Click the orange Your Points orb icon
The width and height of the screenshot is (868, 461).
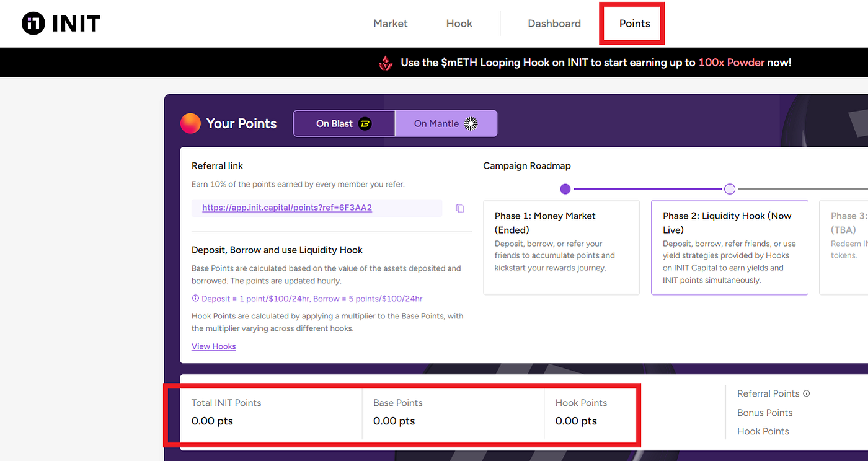coord(190,123)
